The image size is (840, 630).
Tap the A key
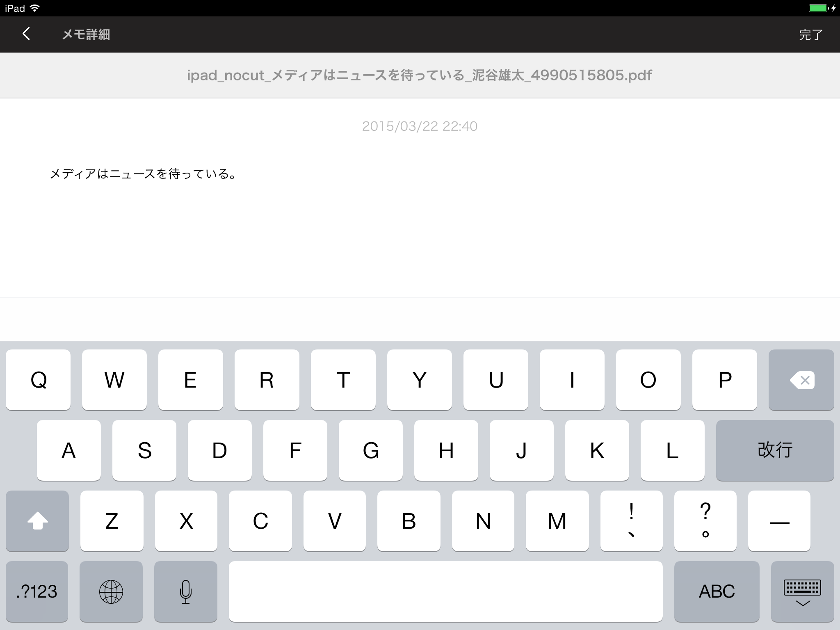pos(69,450)
